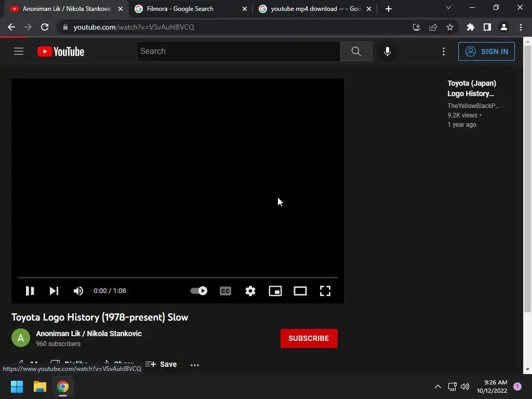
Task: Save the video to a playlist
Action: (x=161, y=364)
